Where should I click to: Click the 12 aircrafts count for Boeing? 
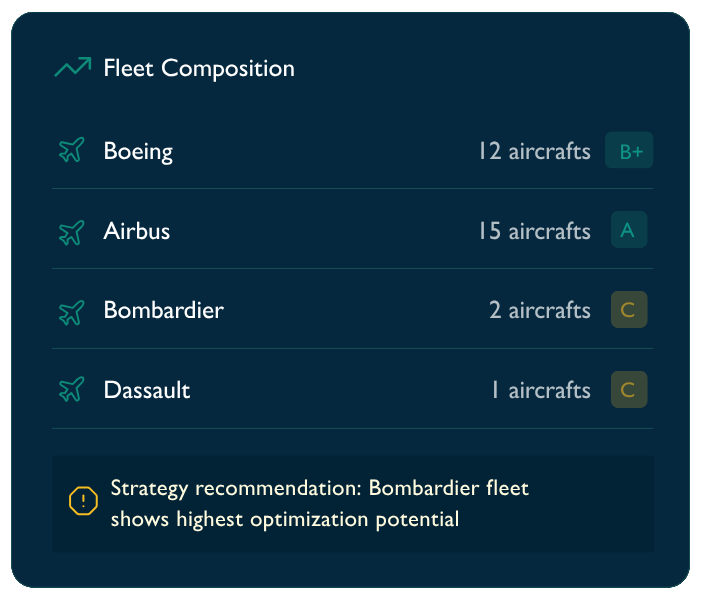[534, 151]
